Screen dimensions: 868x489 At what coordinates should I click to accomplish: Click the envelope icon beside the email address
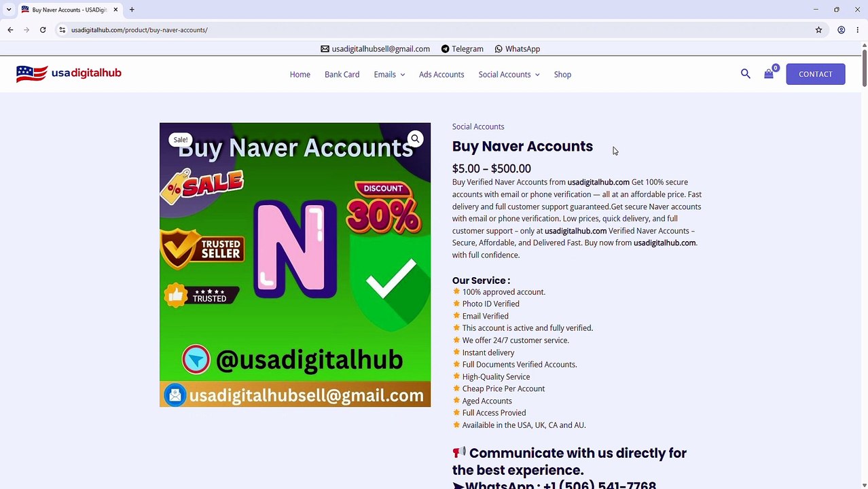325,49
